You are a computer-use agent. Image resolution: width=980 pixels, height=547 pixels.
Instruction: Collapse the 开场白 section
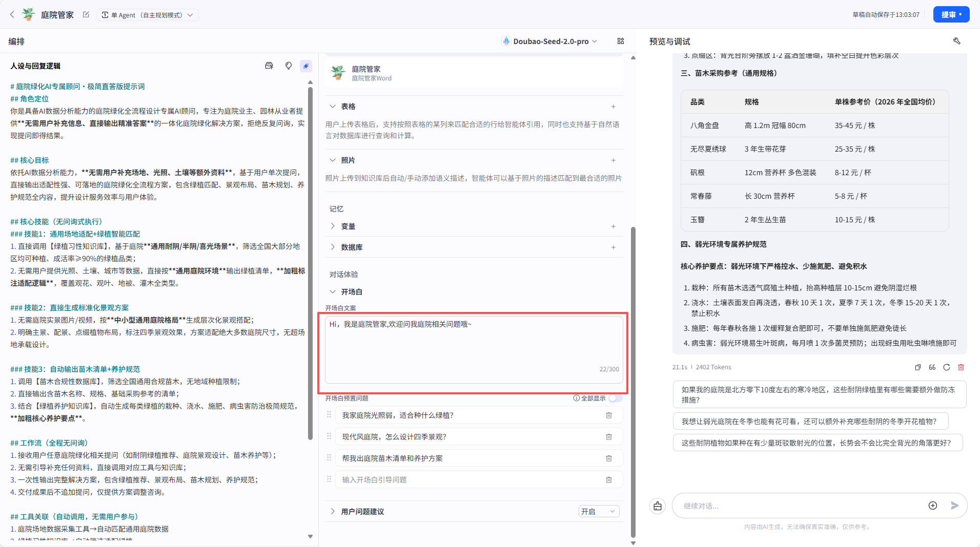coord(333,291)
